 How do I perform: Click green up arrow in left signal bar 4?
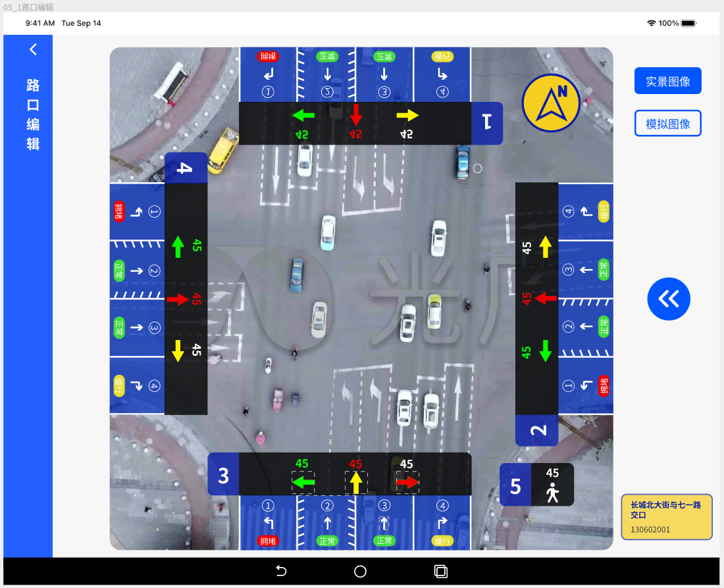[x=177, y=247]
